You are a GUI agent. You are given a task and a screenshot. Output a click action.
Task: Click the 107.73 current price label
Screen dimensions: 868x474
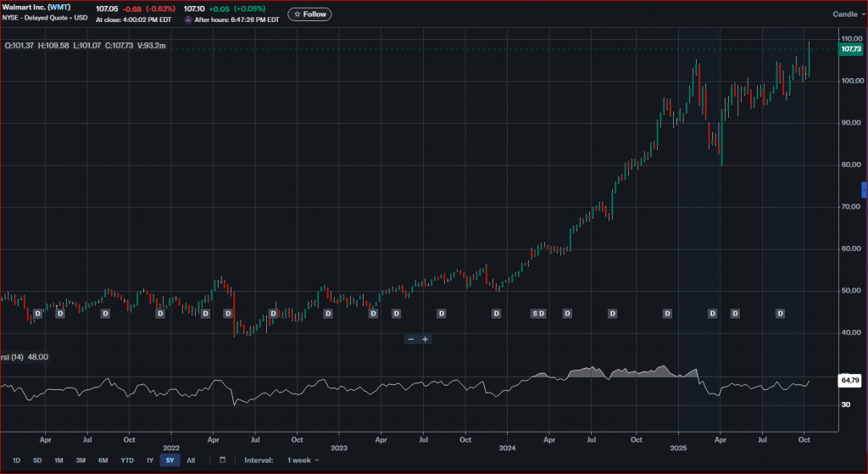pos(850,49)
